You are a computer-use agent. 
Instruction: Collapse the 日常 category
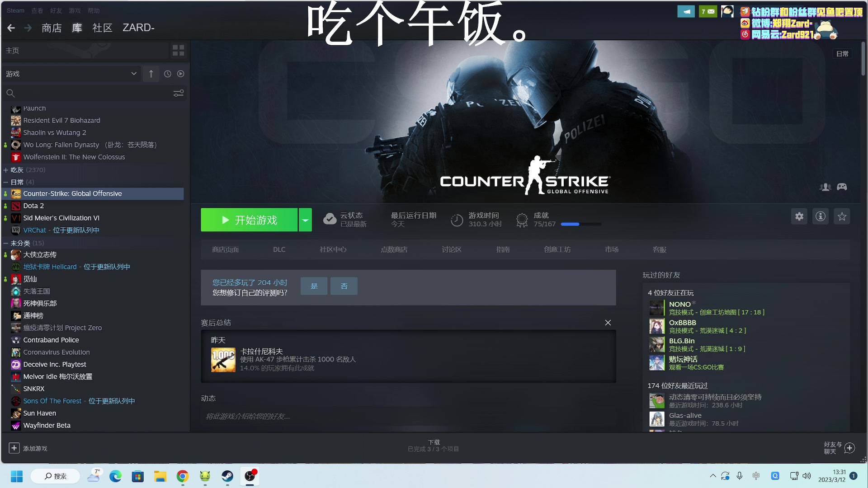(6, 182)
